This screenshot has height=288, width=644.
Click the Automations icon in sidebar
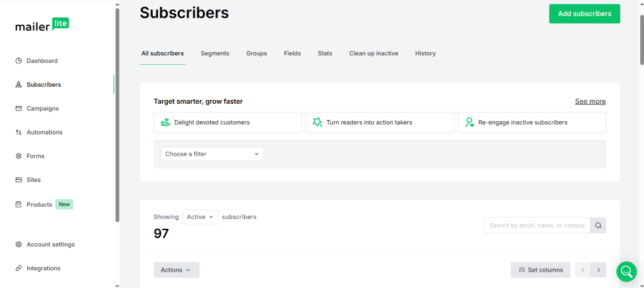[19, 132]
